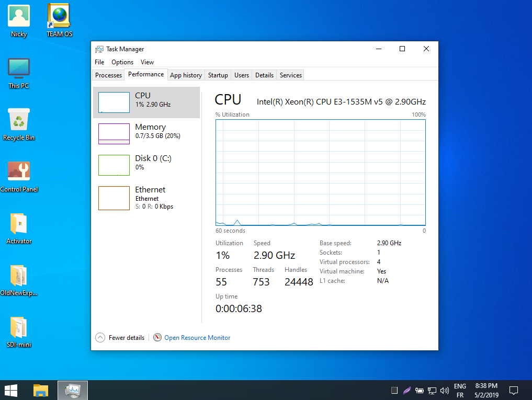The width and height of the screenshot is (532, 400).
Task: Select the Memory mini graph thumbnail
Action: 114,134
